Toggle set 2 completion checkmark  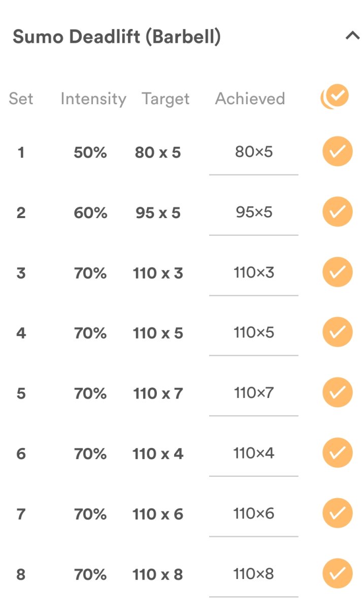coord(337,211)
